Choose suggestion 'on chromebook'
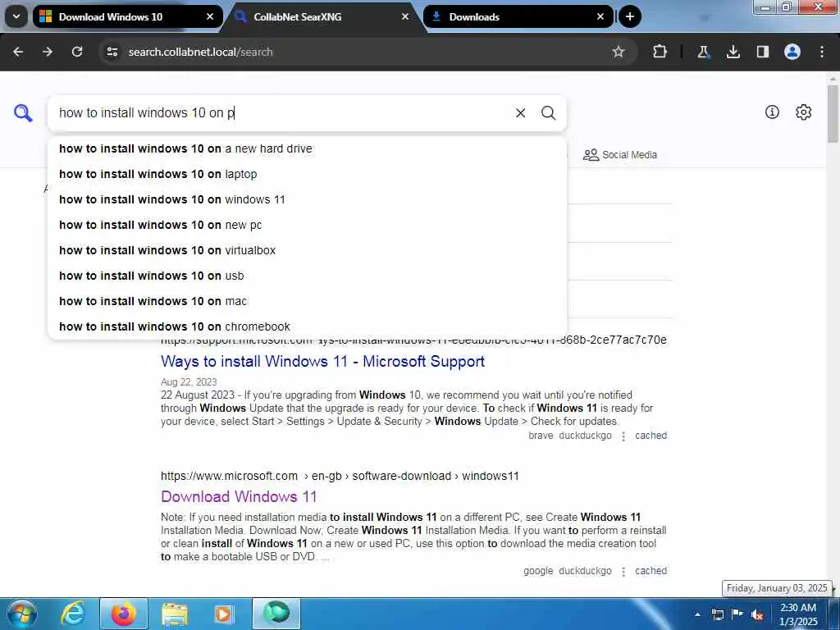This screenshot has width=840, height=630. pos(308,326)
